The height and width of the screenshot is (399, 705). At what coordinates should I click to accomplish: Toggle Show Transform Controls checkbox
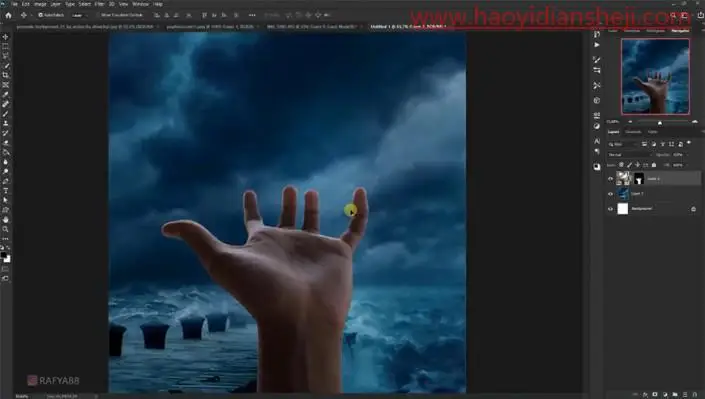(99, 15)
